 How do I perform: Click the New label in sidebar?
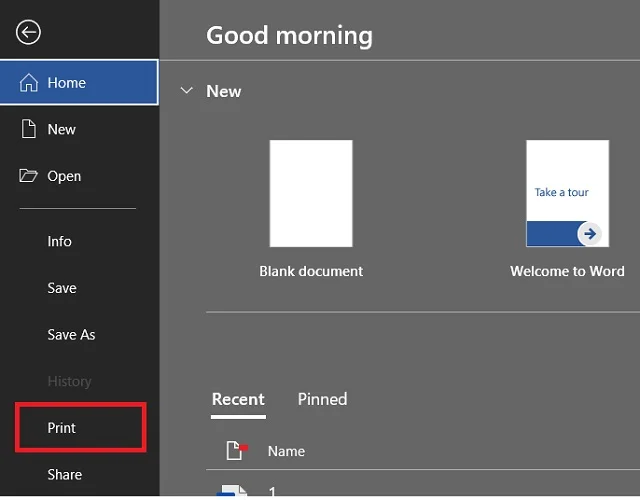coord(62,129)
